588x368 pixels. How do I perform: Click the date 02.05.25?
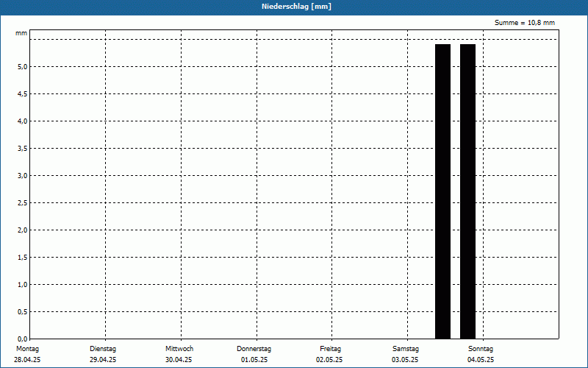[329, 360]
